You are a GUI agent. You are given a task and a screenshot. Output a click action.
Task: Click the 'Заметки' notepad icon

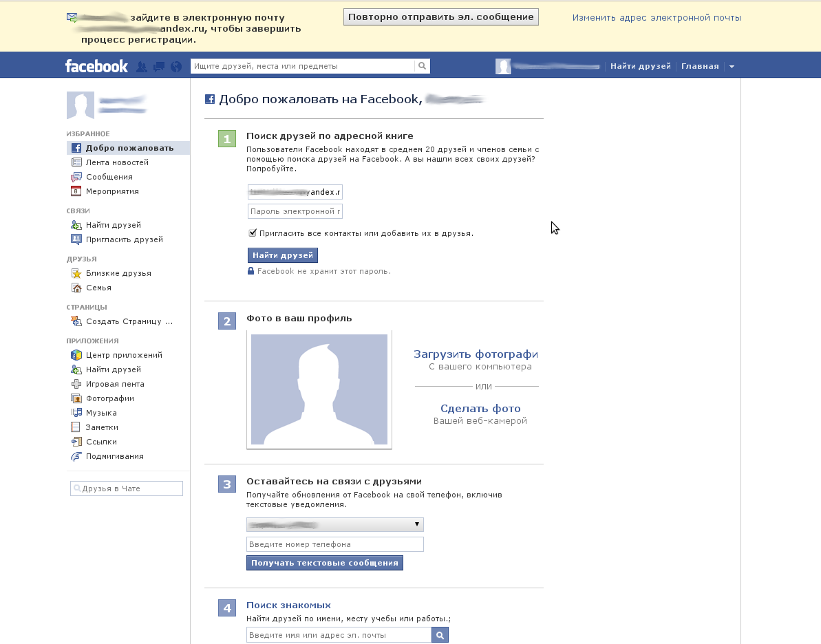tap(76, 427)
